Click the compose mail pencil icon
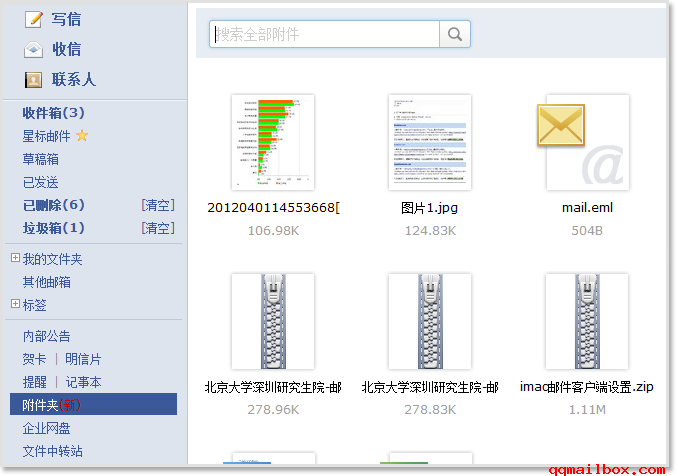The width and height of the screenshot is (678, 476). (33, 19)
